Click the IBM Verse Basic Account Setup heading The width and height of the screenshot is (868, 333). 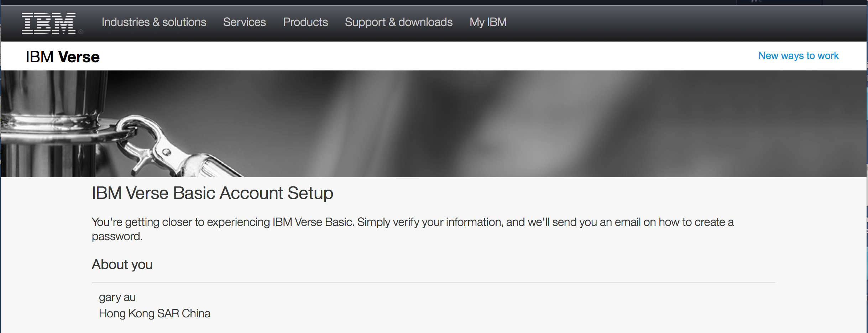point(212,193)
